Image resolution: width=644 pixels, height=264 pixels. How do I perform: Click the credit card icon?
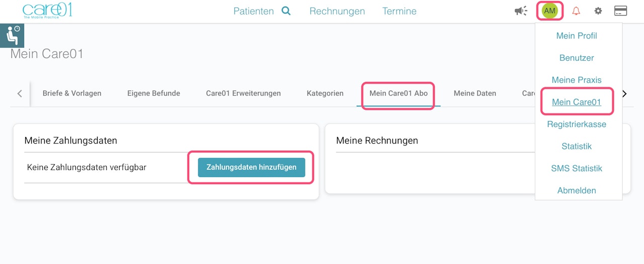[x=620, y=11]
